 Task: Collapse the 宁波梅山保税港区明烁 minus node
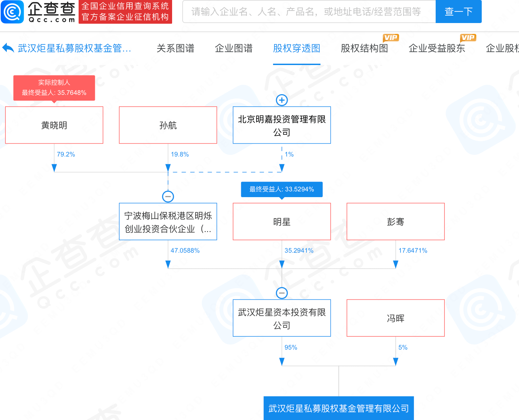(168, 196)
